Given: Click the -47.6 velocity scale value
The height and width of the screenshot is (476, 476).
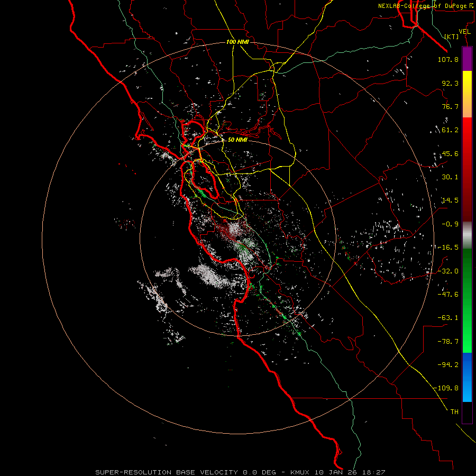Looking at the screenshot, I should pos(448,295).
